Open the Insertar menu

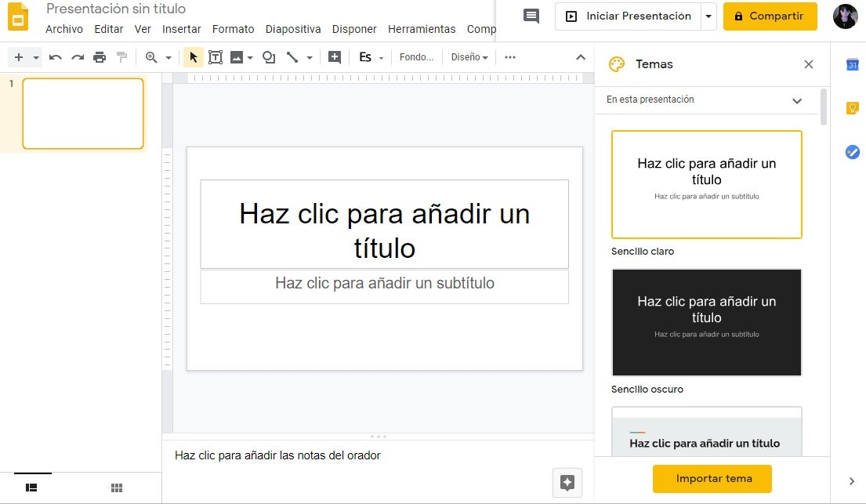pos(181,29)
